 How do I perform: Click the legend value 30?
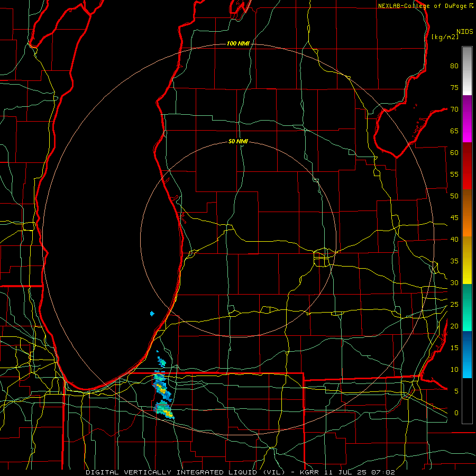454,282
